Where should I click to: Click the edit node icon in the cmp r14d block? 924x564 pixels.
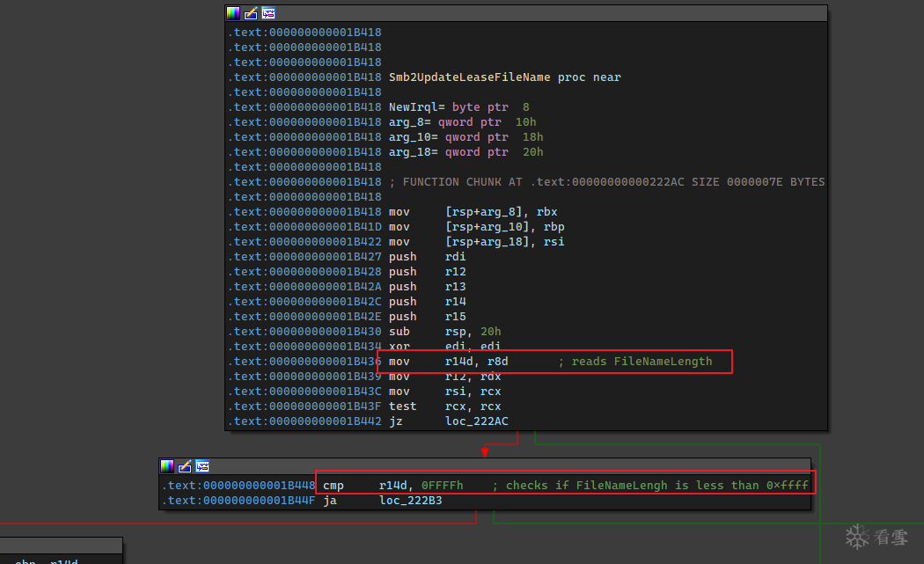pos(185,466)
